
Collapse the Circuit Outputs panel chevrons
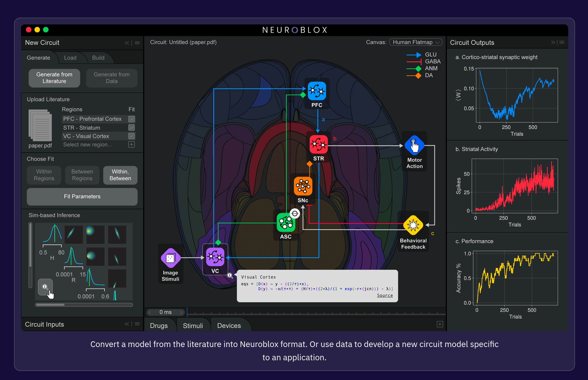pos(553,42)
